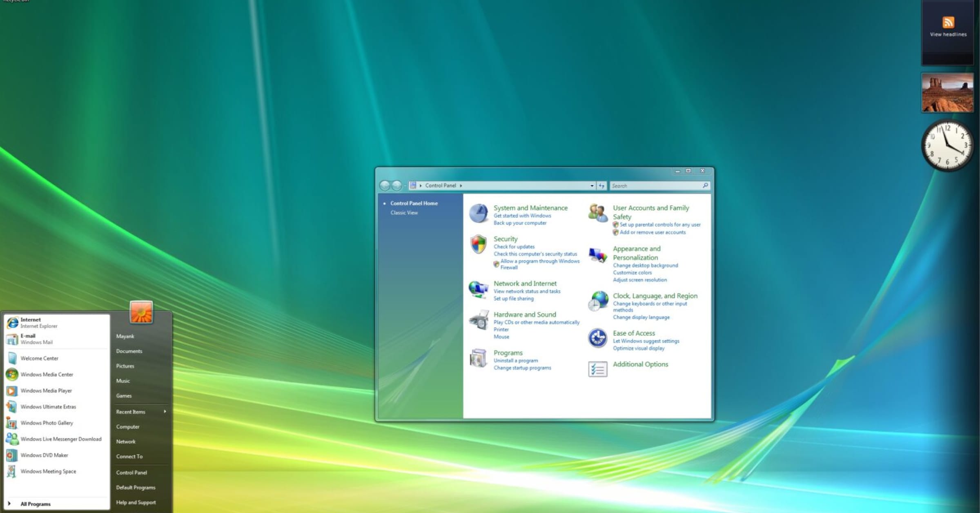The image size is (980, 513).
Task: Click the Internet Explorer icon
Action: 13,323
